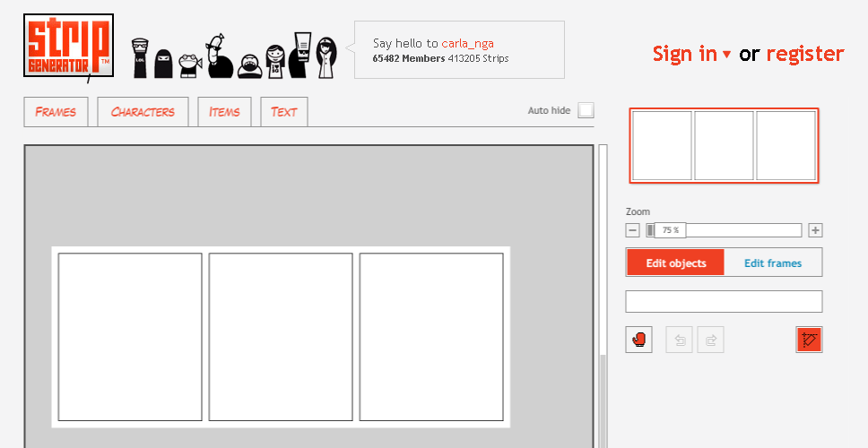
Task: Open the Frames tab
Action: coord(56,112)
